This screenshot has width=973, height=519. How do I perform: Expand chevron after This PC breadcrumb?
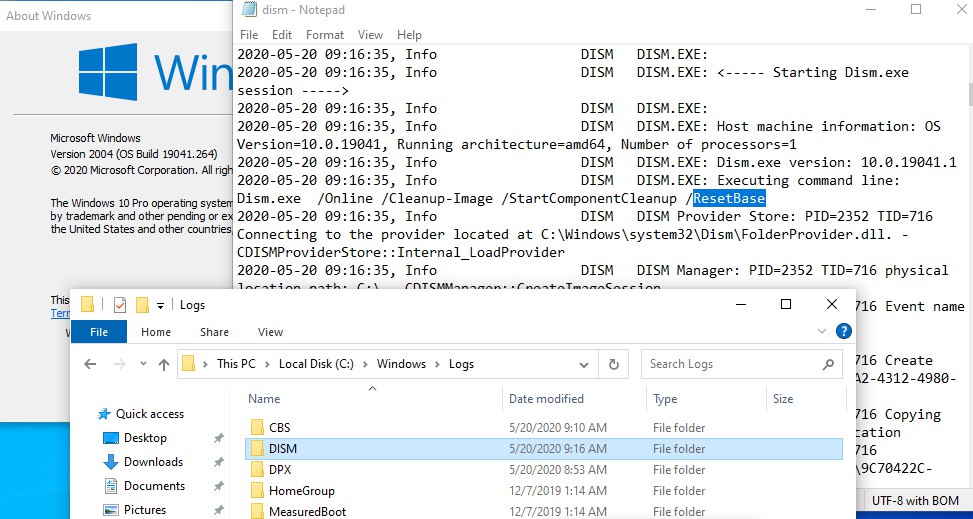click(267, 364)
